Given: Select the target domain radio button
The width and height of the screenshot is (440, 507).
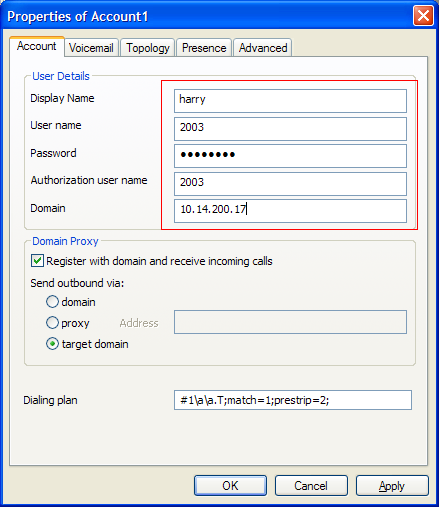Looking at the screenshot, I should pyautogui.click(x=52, y=344).
